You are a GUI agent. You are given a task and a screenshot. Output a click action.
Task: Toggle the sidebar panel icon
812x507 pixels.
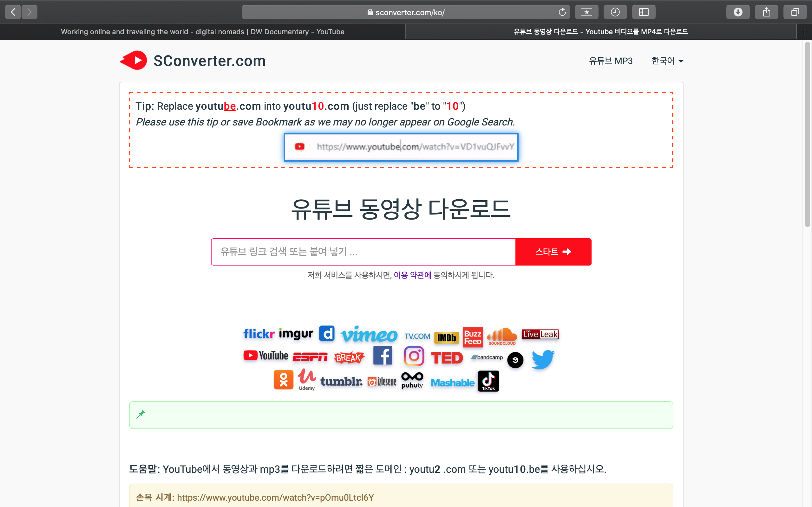643,12
